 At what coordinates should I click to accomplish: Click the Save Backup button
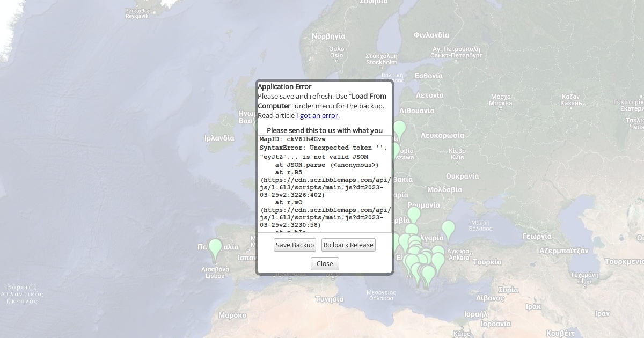(295, 245)
